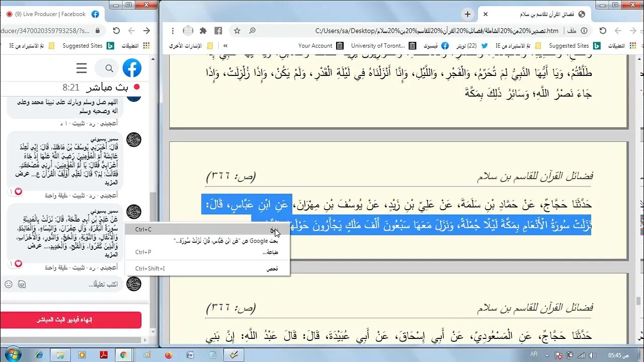Open the Extensions puzzle icon
Viewport: 644px width, 362px height.
pyautogui.click(x=203, y=31)
